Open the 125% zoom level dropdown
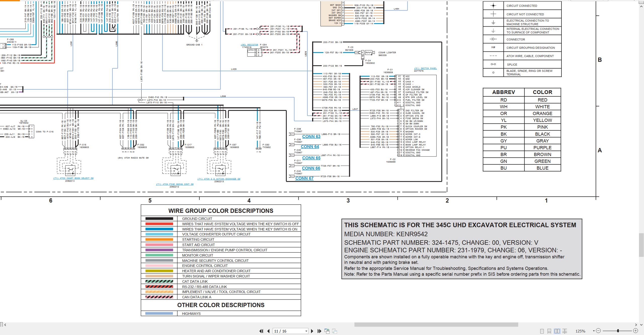Screen dimensions: 644x335 click(x=594, y=331)
